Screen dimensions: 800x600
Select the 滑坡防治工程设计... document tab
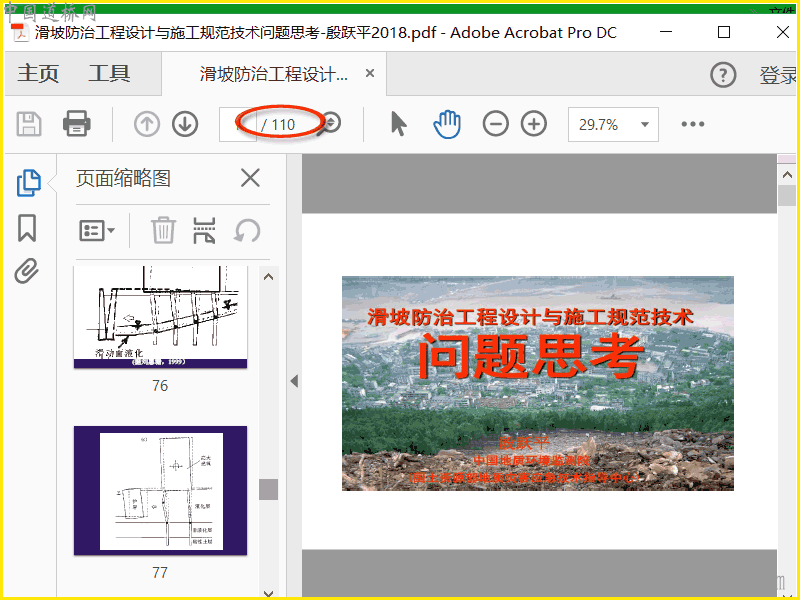[x=273, y=74]
